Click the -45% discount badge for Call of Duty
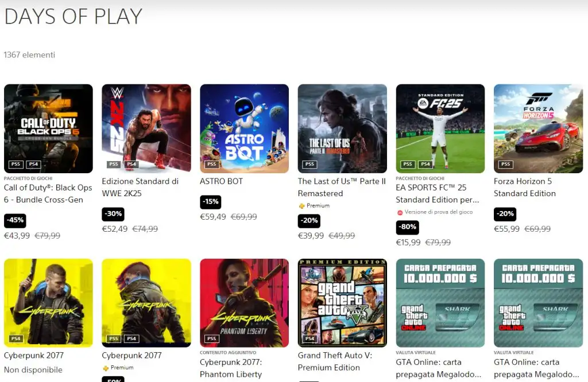The height and width of the screenshot is (382, 588). coord(15,220)
